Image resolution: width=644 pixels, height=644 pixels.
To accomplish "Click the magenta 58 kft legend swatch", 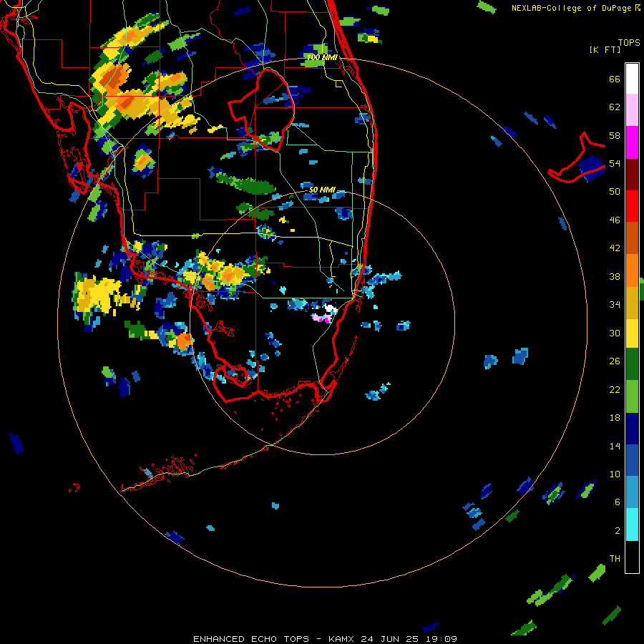I will (632, 142).
